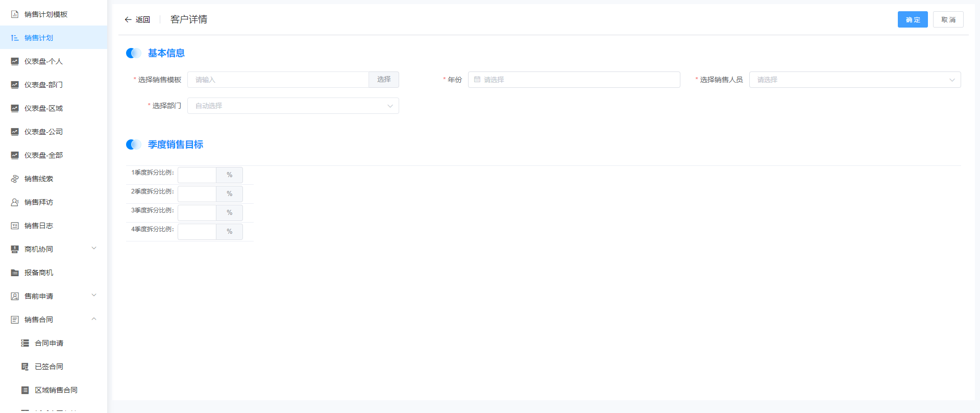This screenshot has width=980, height=413.
Task: Toggle the 季度销售目标 section switch
Action: coord(134,144)
